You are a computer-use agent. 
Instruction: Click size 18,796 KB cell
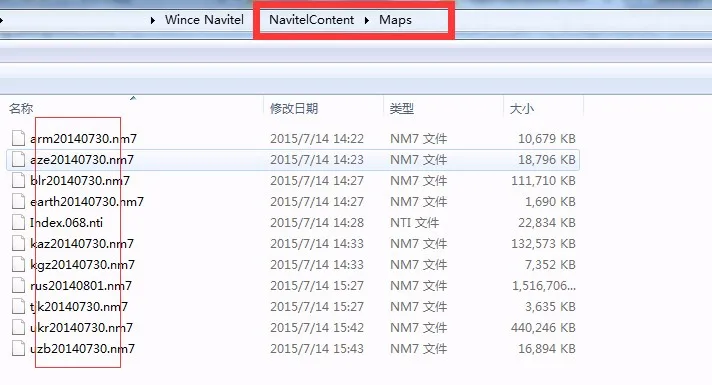[x=547, y=159]
